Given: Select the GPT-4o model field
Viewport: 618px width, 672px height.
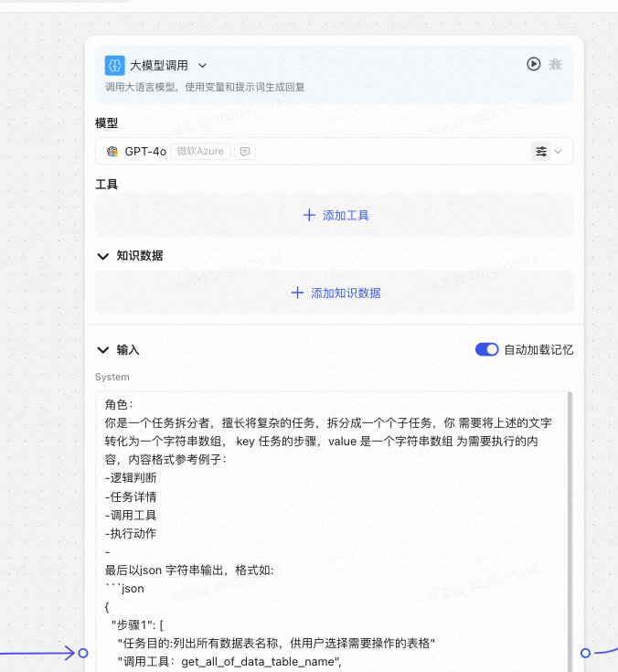Looking at the screenshot, I should pos(334,151).
